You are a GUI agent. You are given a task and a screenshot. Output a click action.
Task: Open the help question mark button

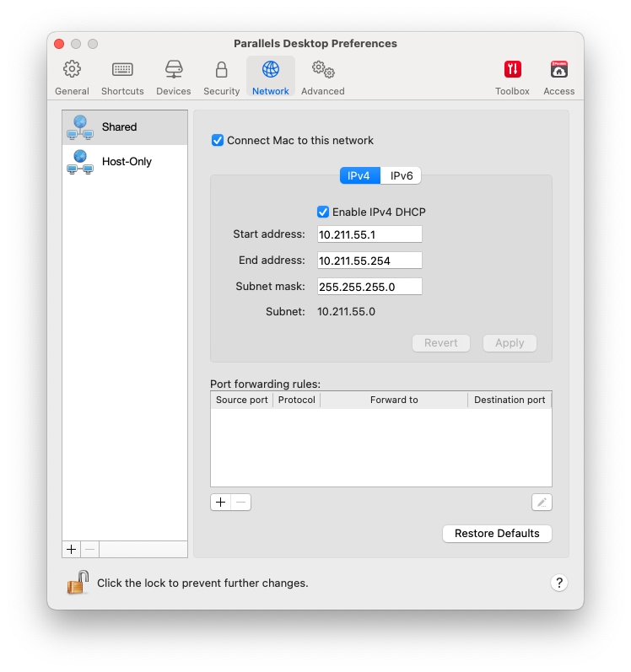[559, 583]
